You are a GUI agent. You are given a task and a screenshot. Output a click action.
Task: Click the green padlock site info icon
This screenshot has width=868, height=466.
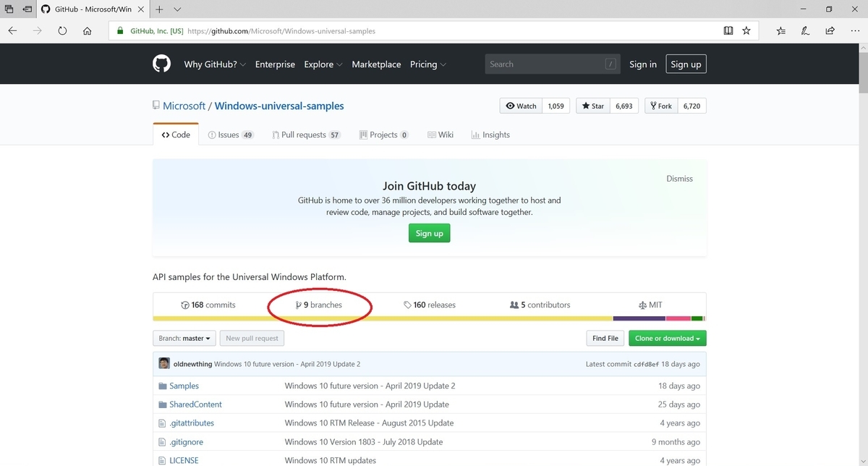tap(121, 31)
